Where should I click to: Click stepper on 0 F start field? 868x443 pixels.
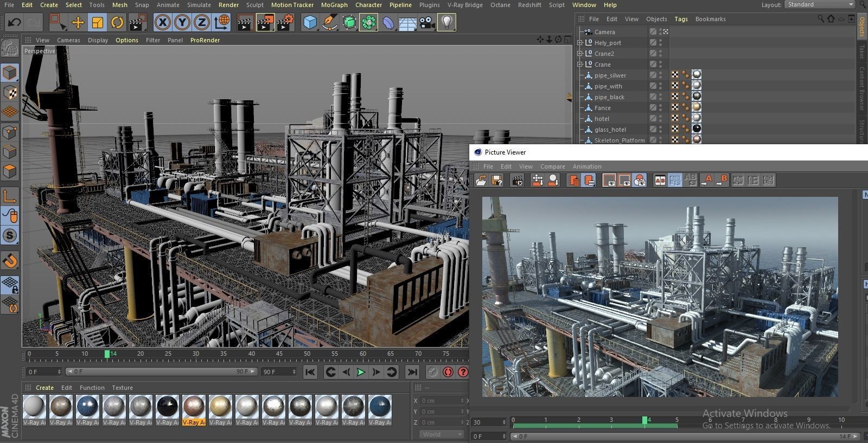(x=59, y=372)
